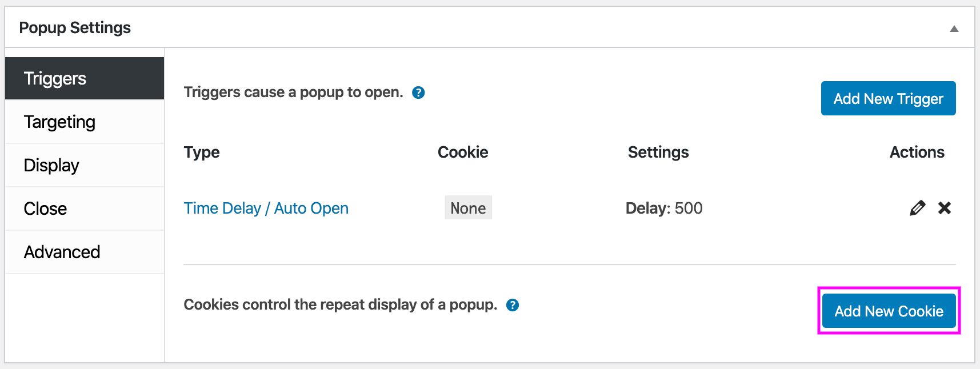Edit the Time Delay trigger with pencil icon
This screenshot has width=980, height=369.
point(917,208)
